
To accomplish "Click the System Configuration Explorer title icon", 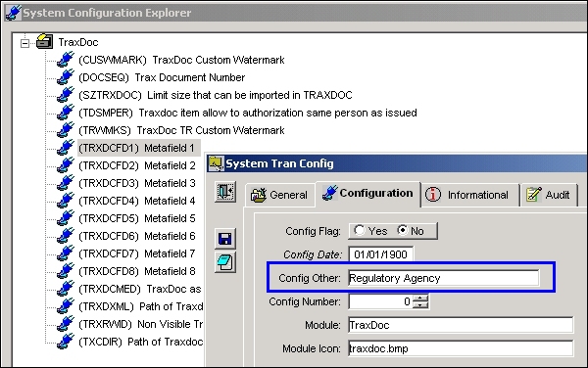I will pos(13,13).
